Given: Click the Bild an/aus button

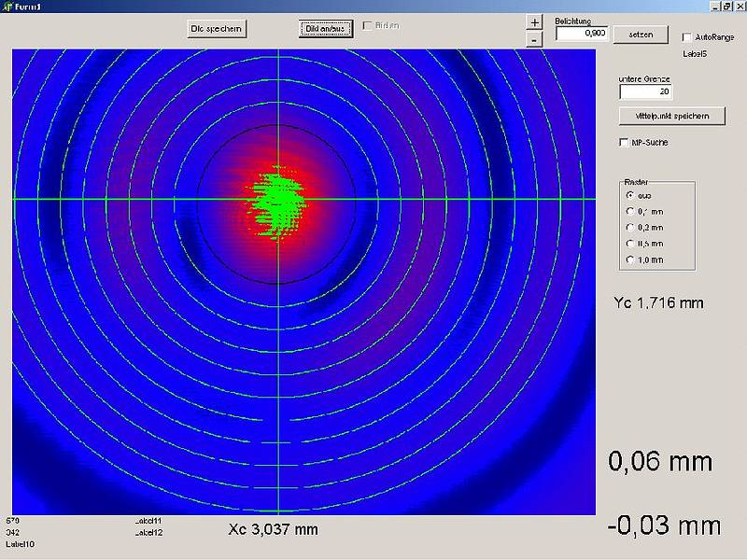Looking at the screenshot, I should 325,29.
